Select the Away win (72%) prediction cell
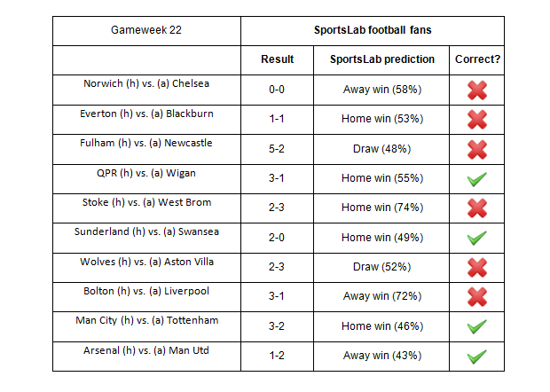Screen dimensions: 550x392 (381, 296)
